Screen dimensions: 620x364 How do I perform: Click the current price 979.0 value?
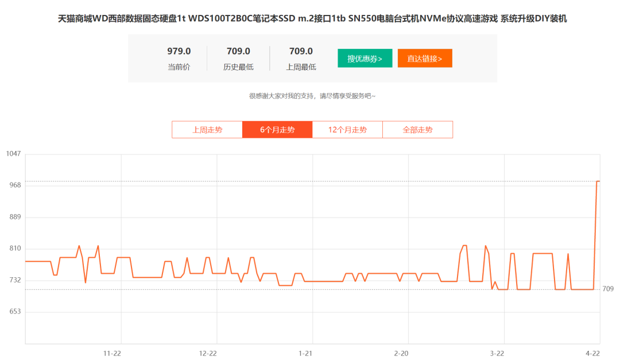tap(178, 51)
